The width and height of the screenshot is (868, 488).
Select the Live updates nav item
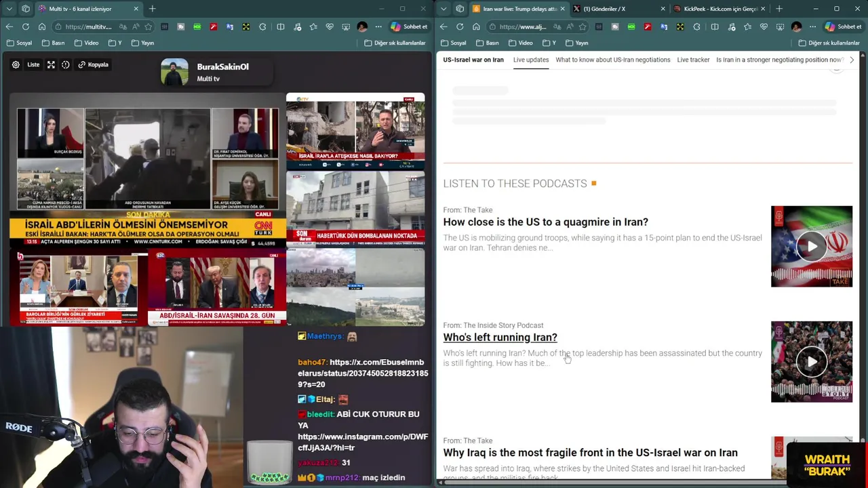[x=531, y=60]
